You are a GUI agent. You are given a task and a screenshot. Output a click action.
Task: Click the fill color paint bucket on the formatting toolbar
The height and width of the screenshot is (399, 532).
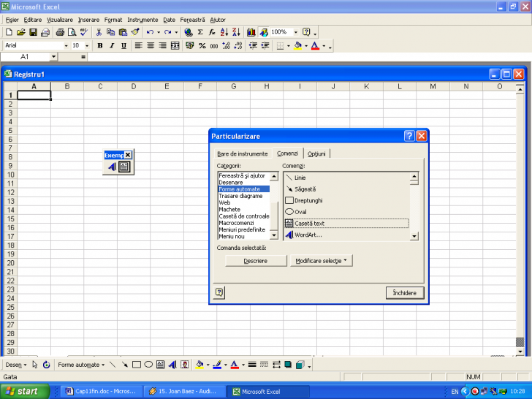pyautogui.click(x=297, y=45)
